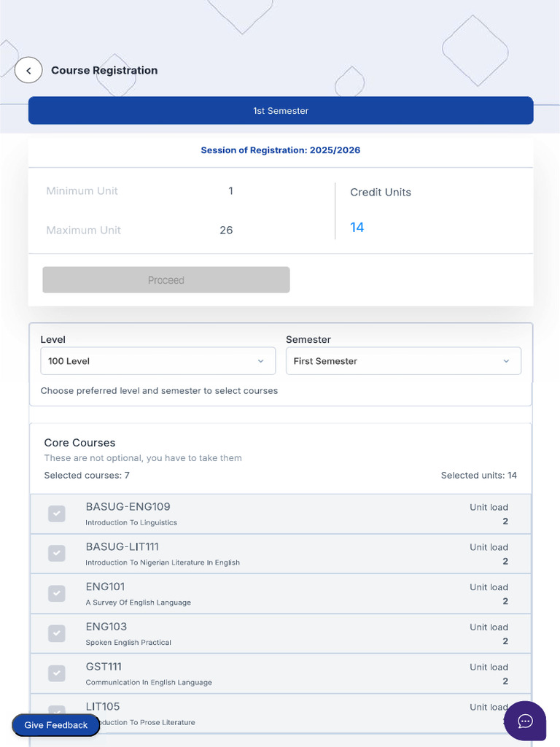Toggle the BASUG-LIT111 course checkbox
Screen dimensions: 560x747
[x=57, y=554]
